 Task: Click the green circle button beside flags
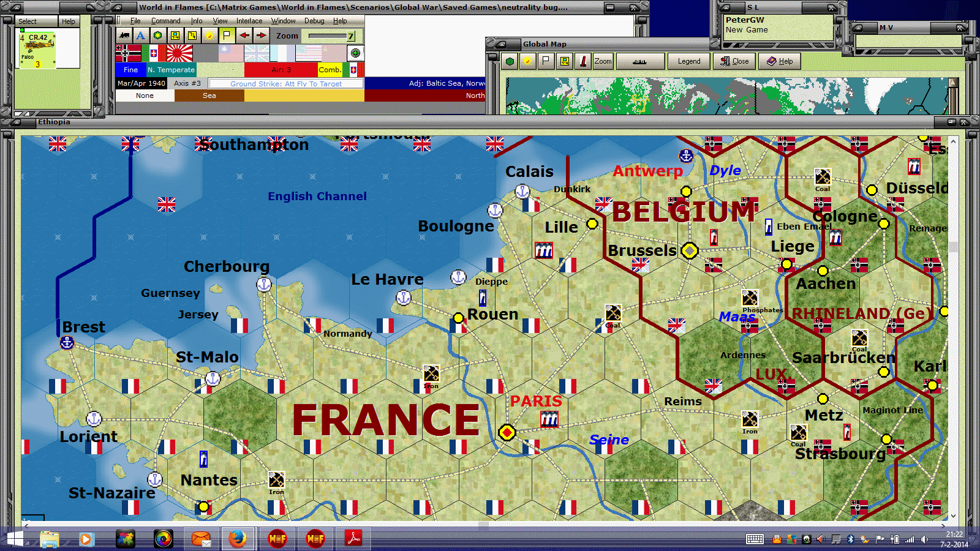[x=355, y=53]
